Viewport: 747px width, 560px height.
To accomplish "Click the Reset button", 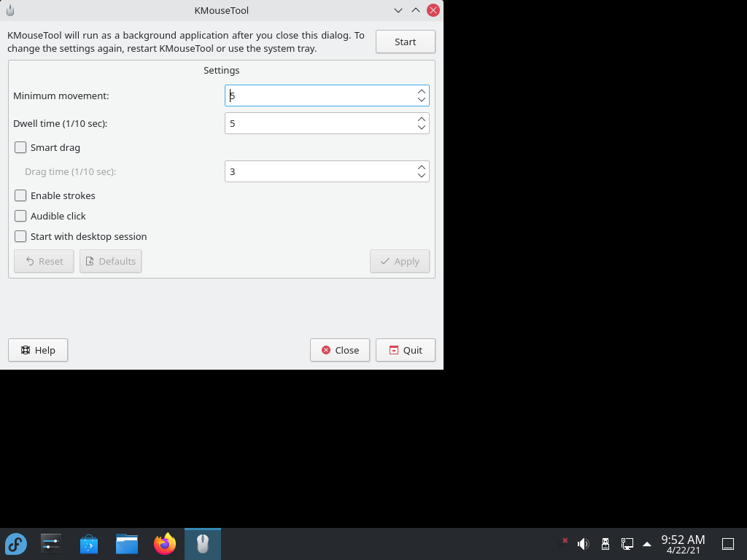I will 44,262.
